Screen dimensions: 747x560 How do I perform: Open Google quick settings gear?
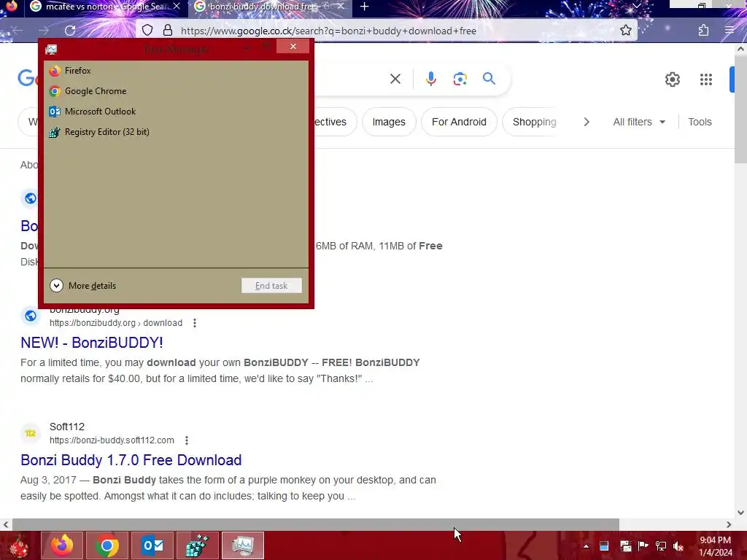pos(672,79)
